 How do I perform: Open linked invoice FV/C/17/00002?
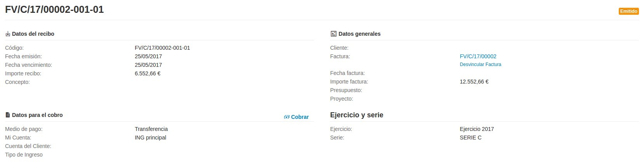[x=478, y=56]
